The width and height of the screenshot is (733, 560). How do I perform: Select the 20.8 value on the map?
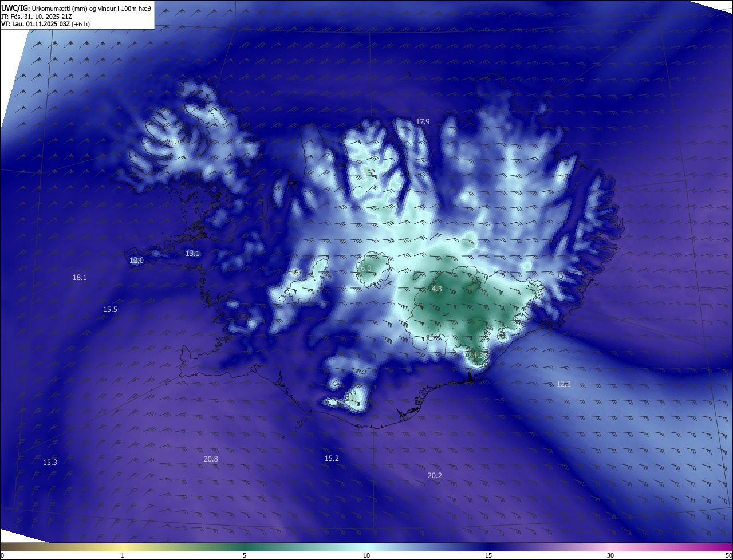[x=211, y=459]
